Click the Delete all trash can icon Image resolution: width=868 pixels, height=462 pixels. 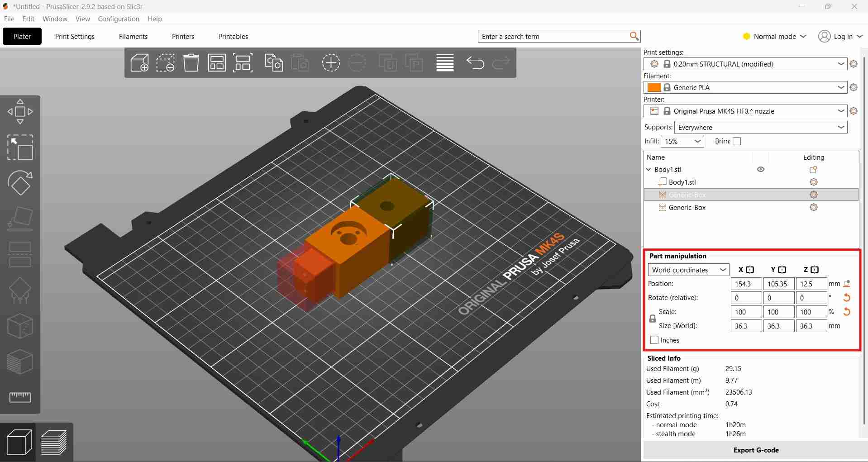191,63
